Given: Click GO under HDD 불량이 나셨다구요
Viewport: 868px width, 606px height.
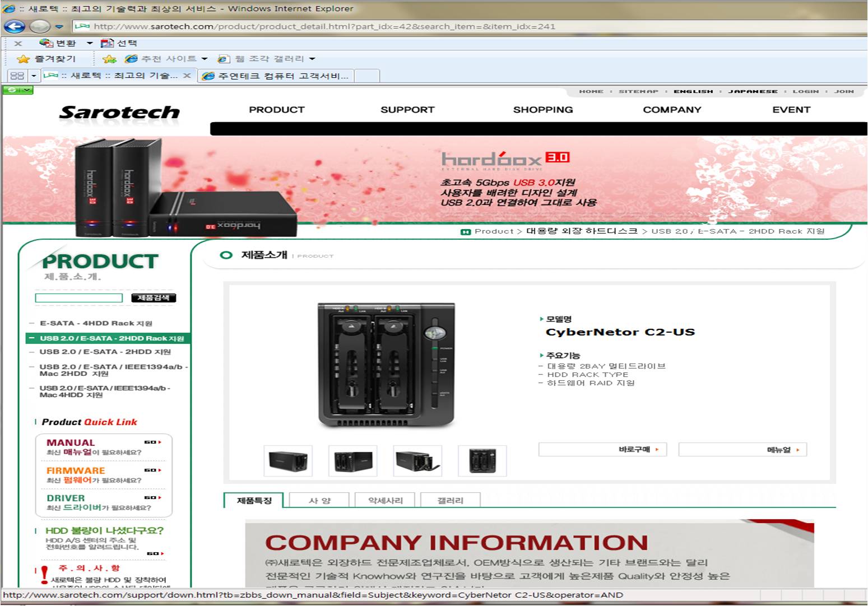Looking at the screenshot, I should pyautogui.click(x=155, y=553).
